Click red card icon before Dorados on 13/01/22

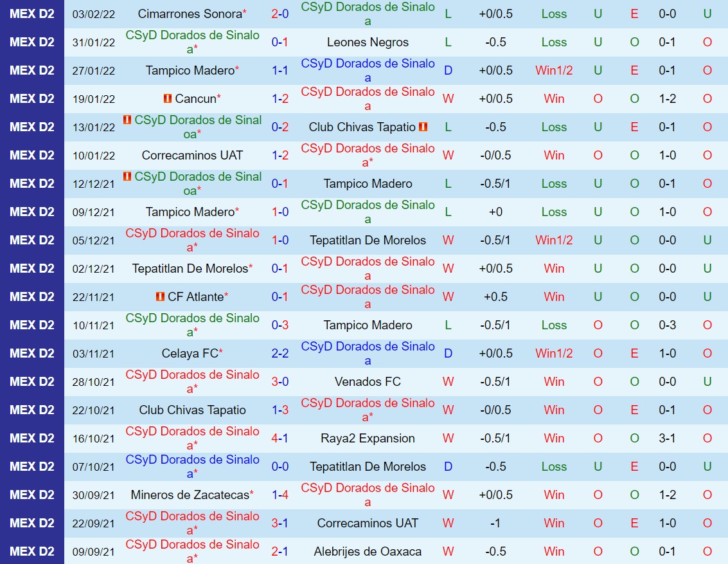(x=127, y=120)
